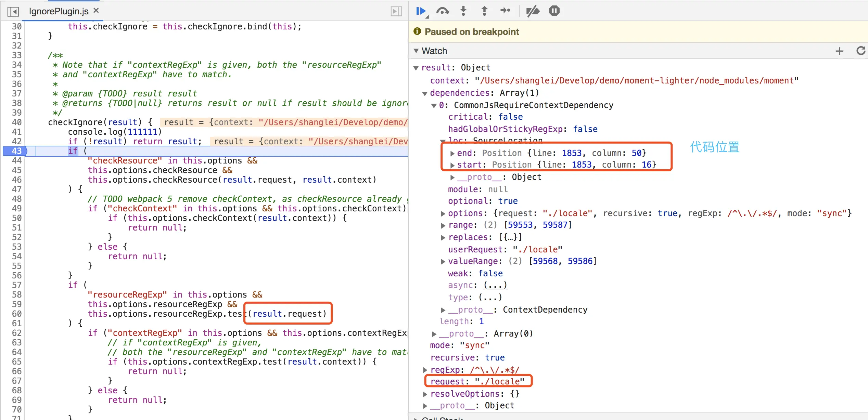Expand the regExp property
Viewport: 868px width, 420px height.
pyautogui.click(x=425, y=370)
